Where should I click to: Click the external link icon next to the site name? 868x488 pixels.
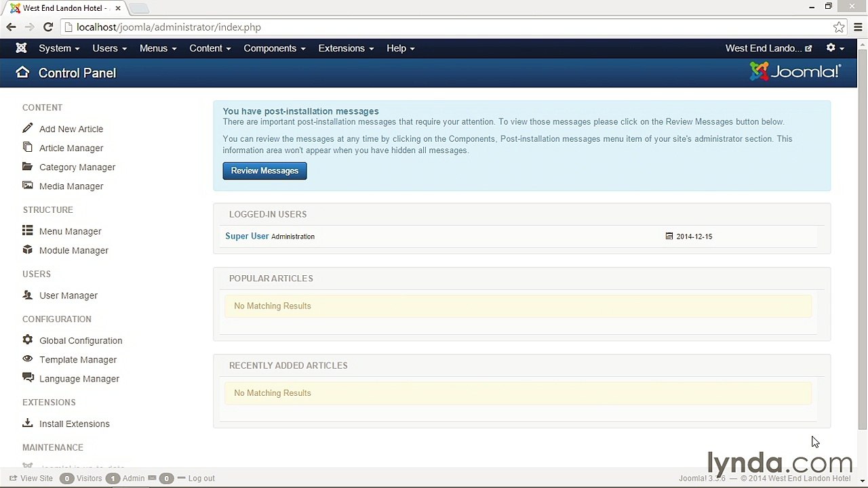point(808,48)
